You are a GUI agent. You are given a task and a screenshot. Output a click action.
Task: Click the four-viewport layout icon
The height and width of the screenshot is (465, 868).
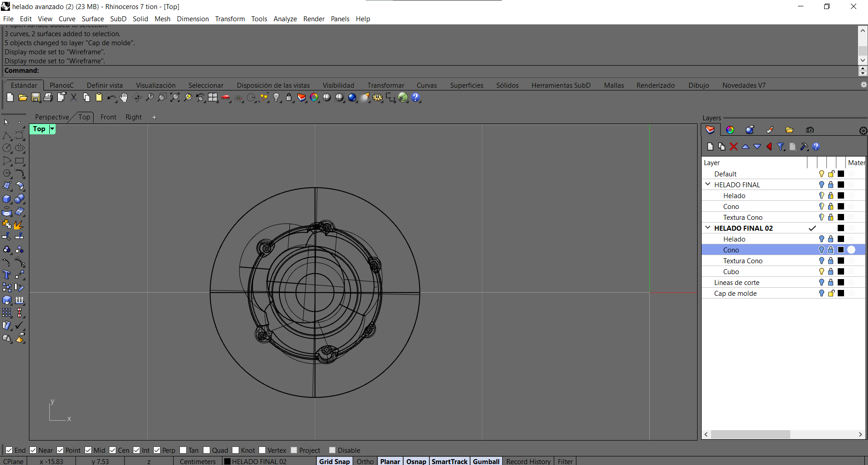click(213, 98)
